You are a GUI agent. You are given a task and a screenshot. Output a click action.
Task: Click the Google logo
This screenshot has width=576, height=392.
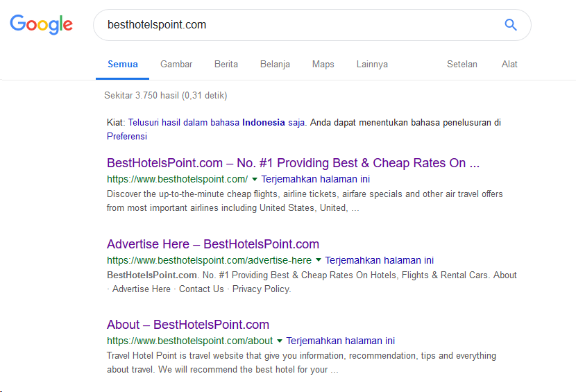(x=41, y=24)
